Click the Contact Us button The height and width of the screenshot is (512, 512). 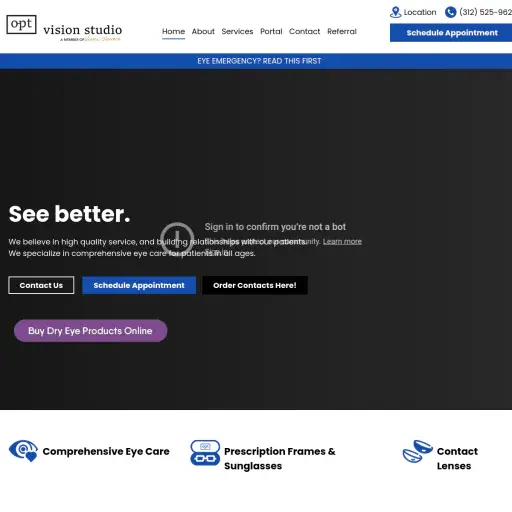[x=41, y=285]
